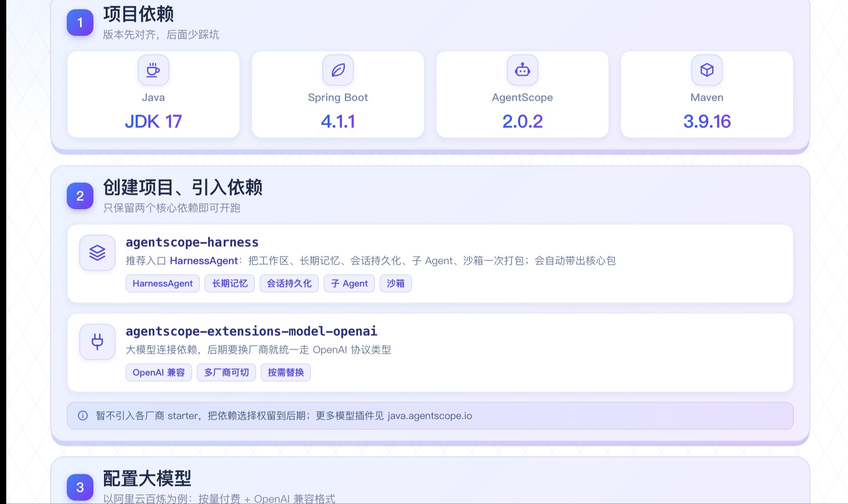Click the subtitle 以阿里云百炼为例
The height and width of the screenshot is (504, 848).
tap(219, 499)
